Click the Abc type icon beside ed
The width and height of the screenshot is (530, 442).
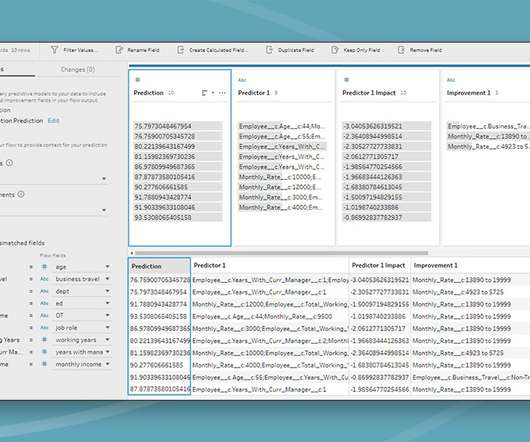[x=44, y=303]
